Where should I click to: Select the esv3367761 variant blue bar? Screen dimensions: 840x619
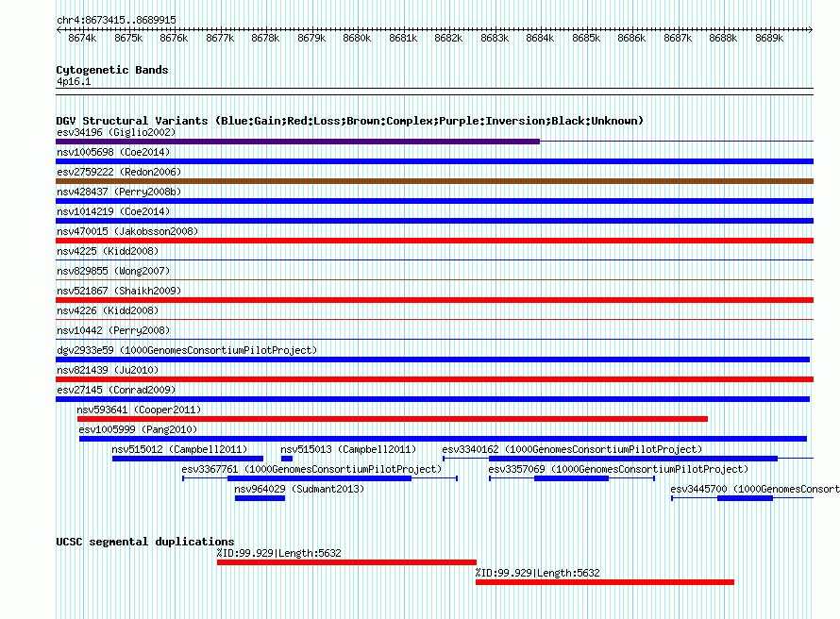(x=319, y=478)
